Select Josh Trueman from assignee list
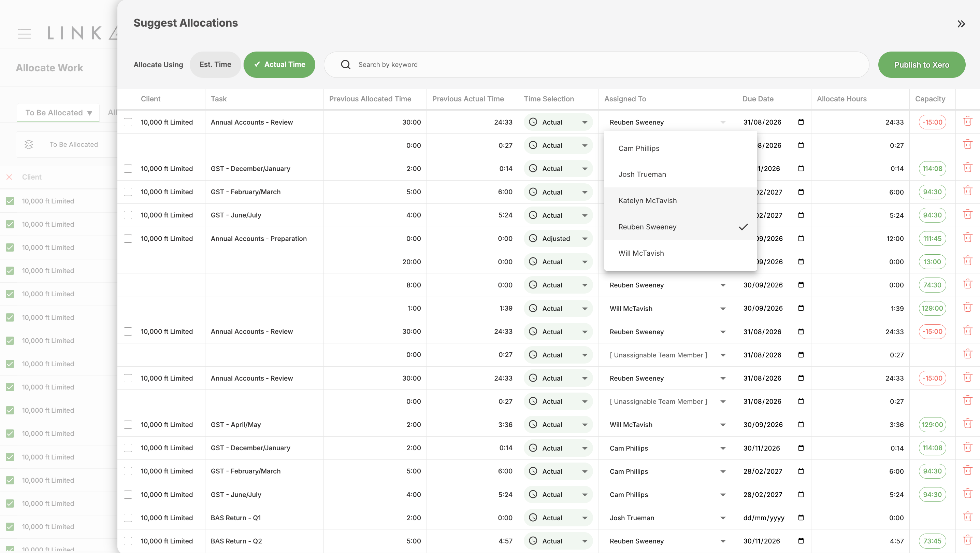The height and width of the screenshot is (553, 980). (680, 174)
